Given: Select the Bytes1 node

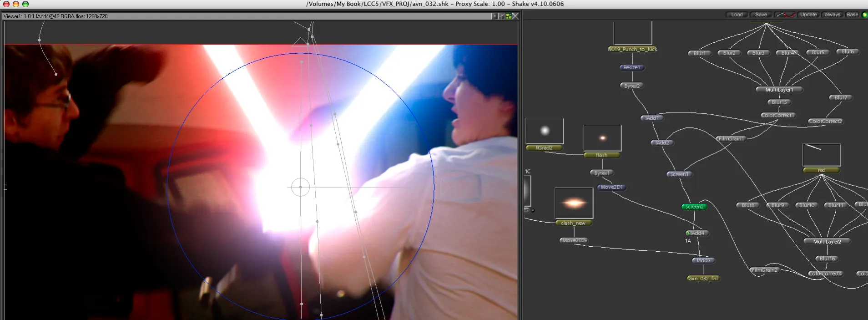Looking at the screenshot, I should coord(602,173).
